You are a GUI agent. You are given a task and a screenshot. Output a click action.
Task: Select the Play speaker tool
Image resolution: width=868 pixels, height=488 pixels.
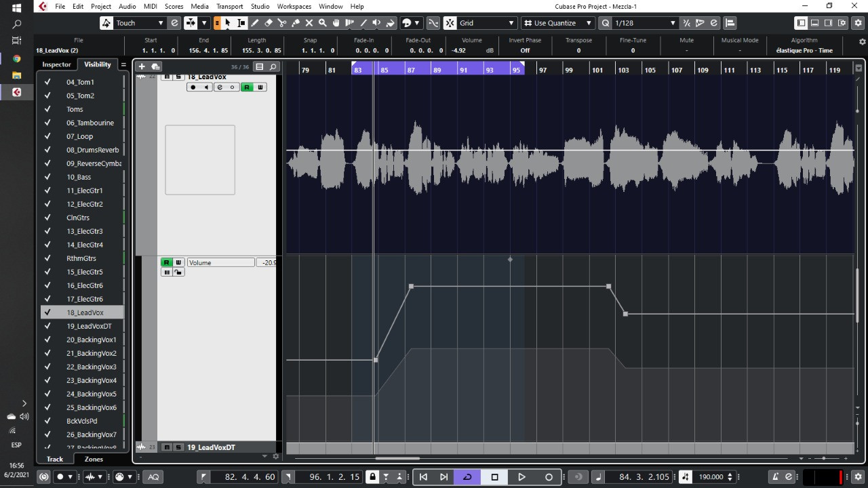click(x=377, y=23)
